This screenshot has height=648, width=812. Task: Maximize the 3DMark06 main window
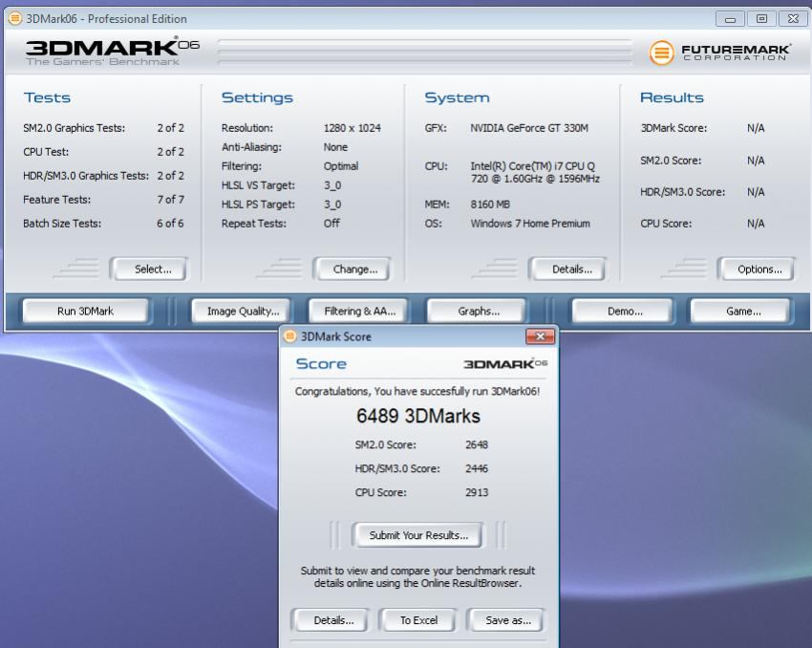[761, 19]
